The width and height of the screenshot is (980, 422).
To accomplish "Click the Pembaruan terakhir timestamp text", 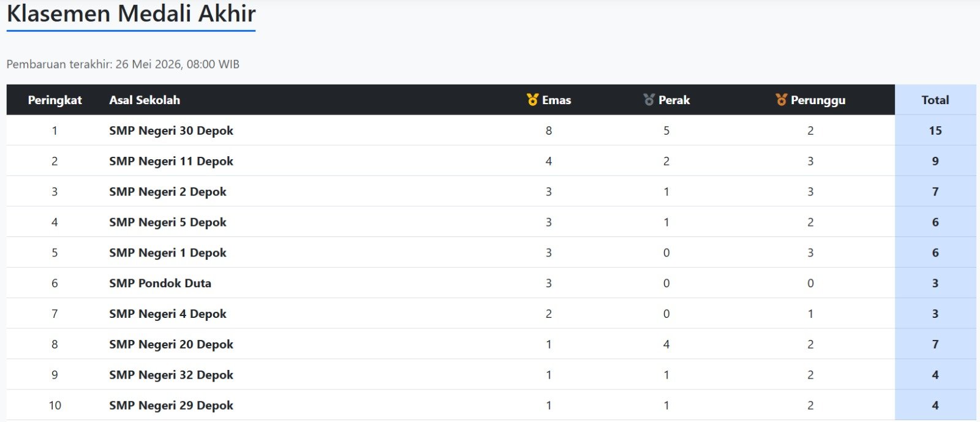I will (x=123, y=64).
